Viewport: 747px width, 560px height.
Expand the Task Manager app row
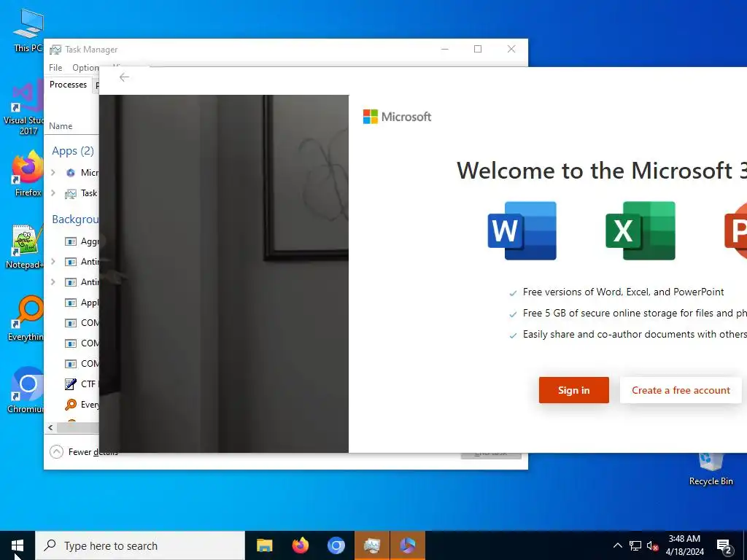coord(53,192)
